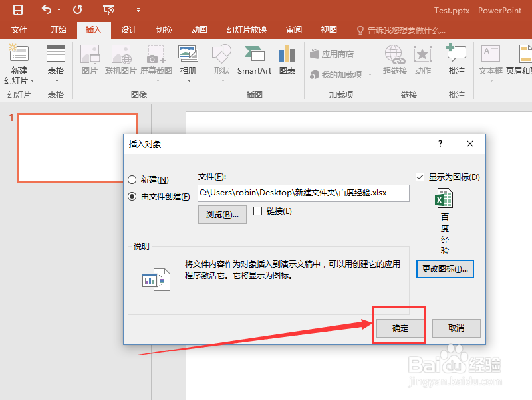Screen dimensions: 532x400
Task: Click the 确定 button
Action: tap(400, 328)
